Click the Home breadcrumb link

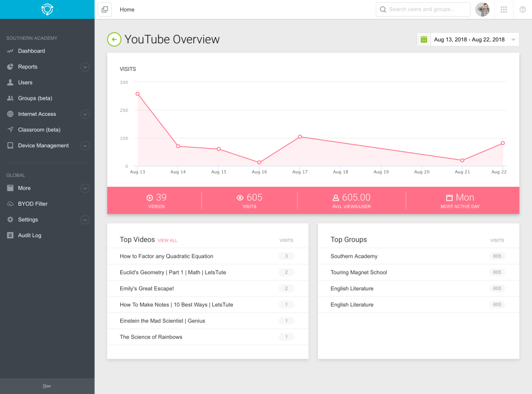[x=127, y=9]
